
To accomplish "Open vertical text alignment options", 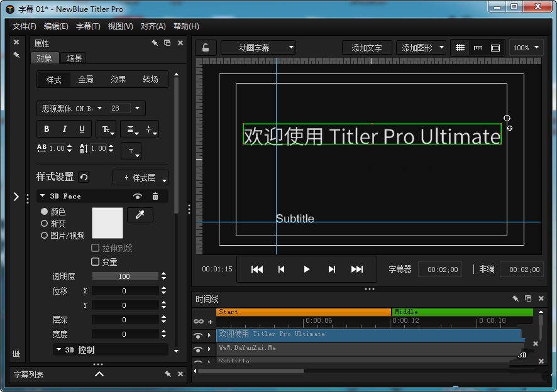I will pyautogui.click(x=151, y=129).
